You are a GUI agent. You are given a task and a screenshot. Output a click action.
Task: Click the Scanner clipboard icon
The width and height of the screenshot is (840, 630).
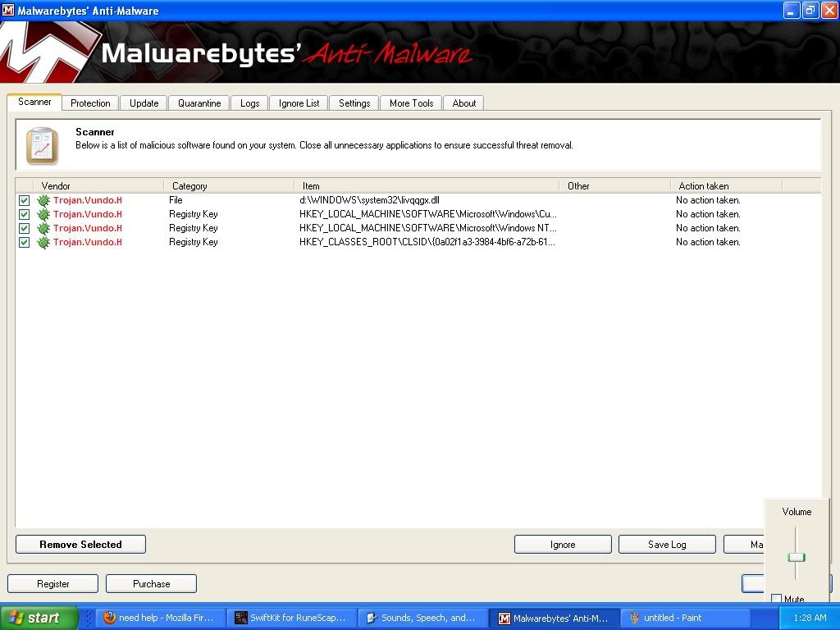pyautogui.click(x=42, y=146)
